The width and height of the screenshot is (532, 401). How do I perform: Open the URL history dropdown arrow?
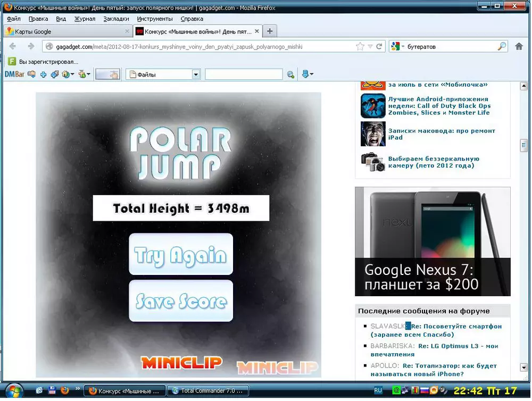pos(370,46)
